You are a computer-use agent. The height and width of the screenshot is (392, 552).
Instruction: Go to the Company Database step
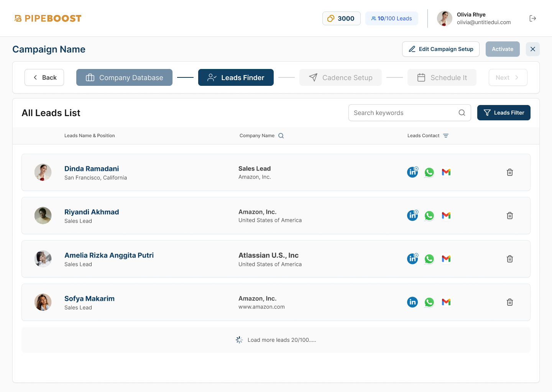[124, 77]
